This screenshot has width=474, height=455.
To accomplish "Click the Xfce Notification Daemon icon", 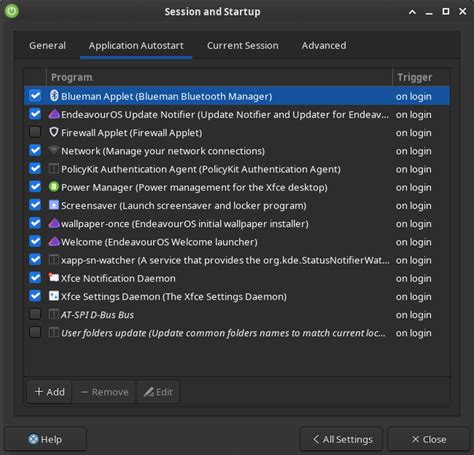I will point(54,278).
